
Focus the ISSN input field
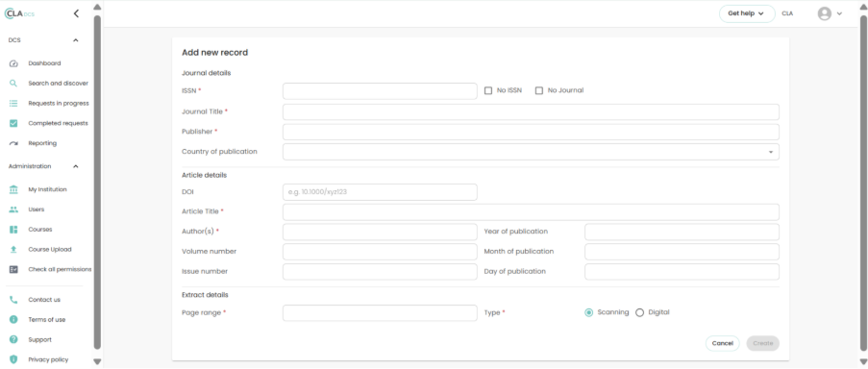click(x=380, y=91)
